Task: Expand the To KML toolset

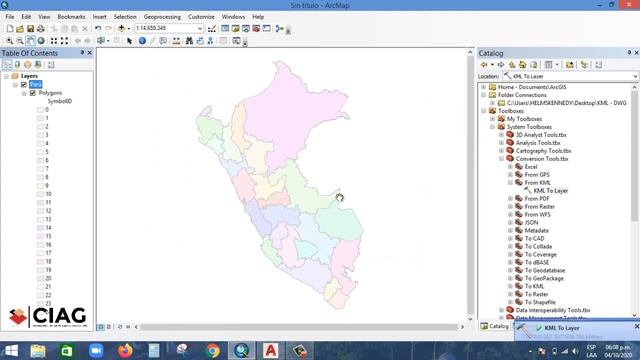Action: (510, 287)
